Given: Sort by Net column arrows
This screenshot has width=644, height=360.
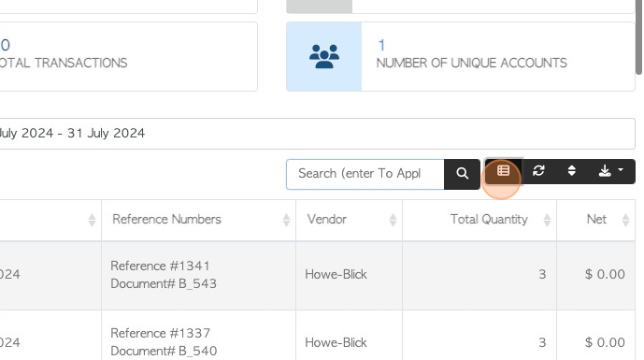Looking at the screenshot, I should [625, 221].
